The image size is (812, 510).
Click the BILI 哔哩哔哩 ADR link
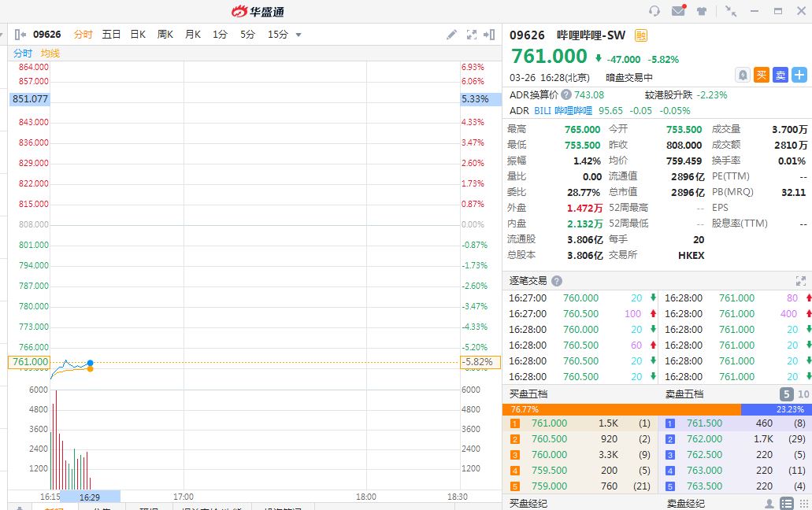pos(562,111)
